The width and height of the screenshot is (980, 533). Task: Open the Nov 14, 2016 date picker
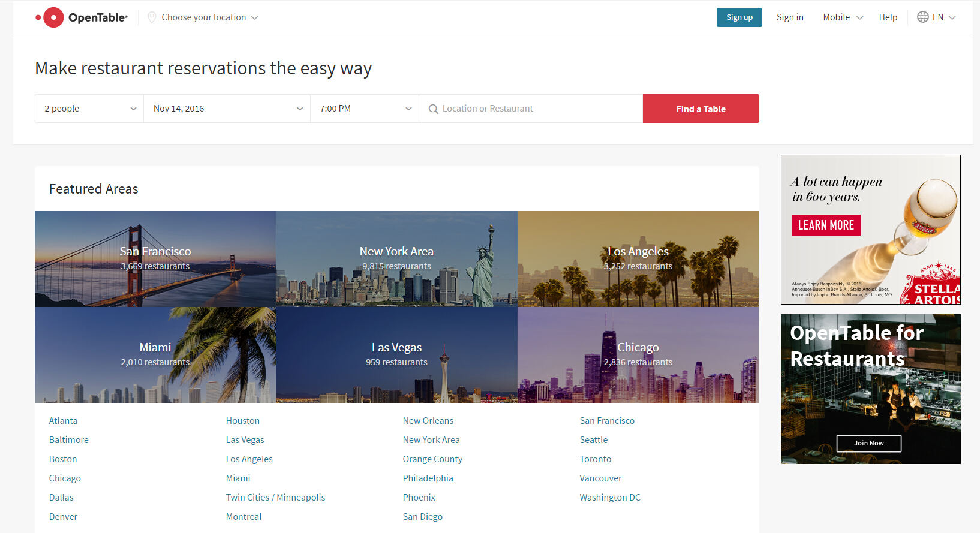point(227,109)
